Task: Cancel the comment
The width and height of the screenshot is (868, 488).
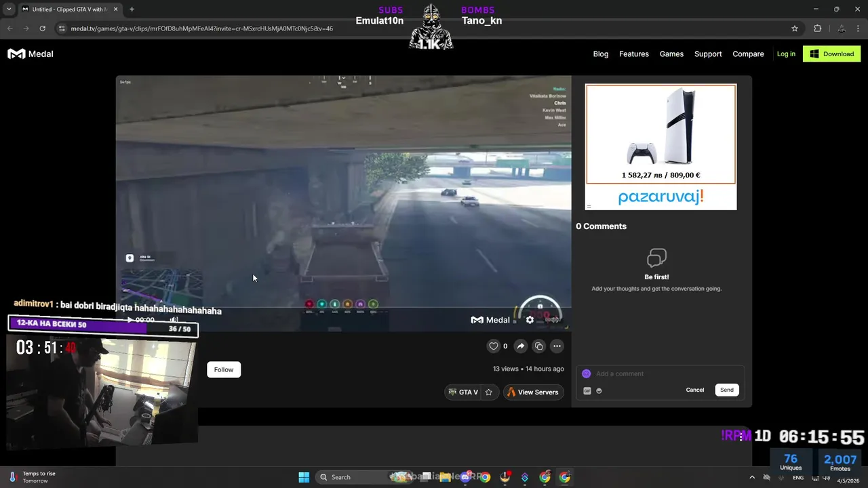Action: pos(695,390)
